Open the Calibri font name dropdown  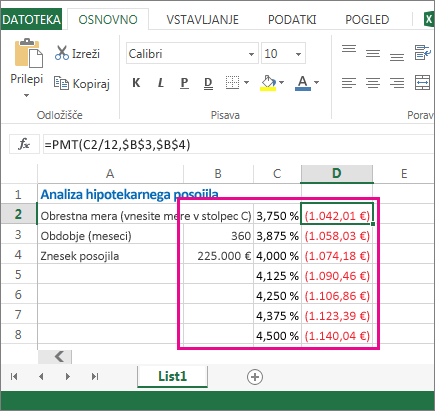[x=251, y=54]
